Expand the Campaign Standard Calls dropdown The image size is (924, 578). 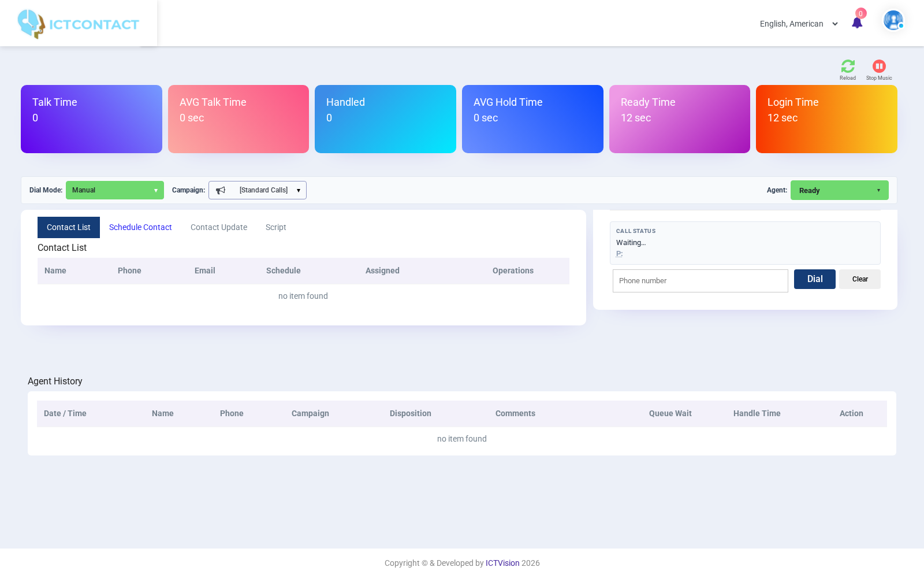click(258, 190)
